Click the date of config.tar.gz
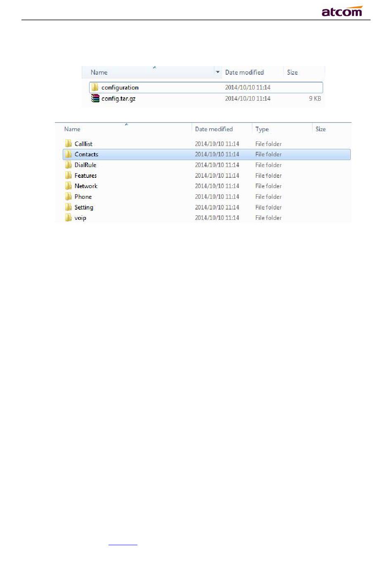392x561 pixels. coord(248,99)
